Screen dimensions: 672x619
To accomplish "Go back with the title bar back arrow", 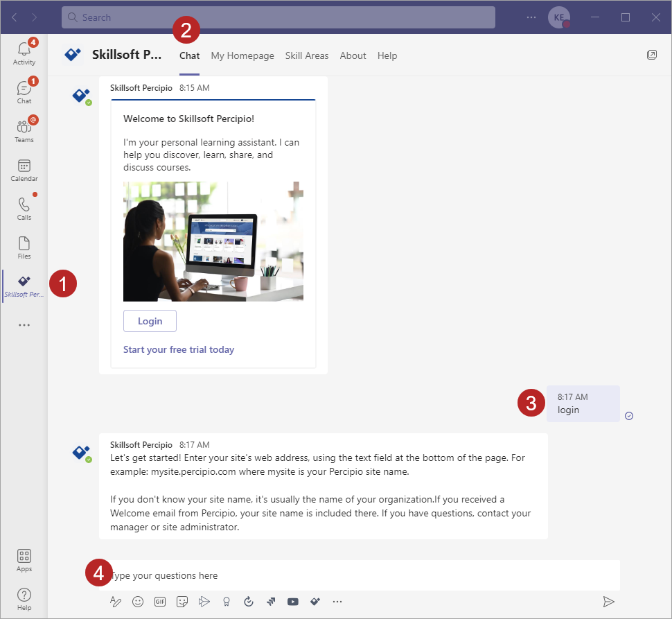I will pos(14,17).
